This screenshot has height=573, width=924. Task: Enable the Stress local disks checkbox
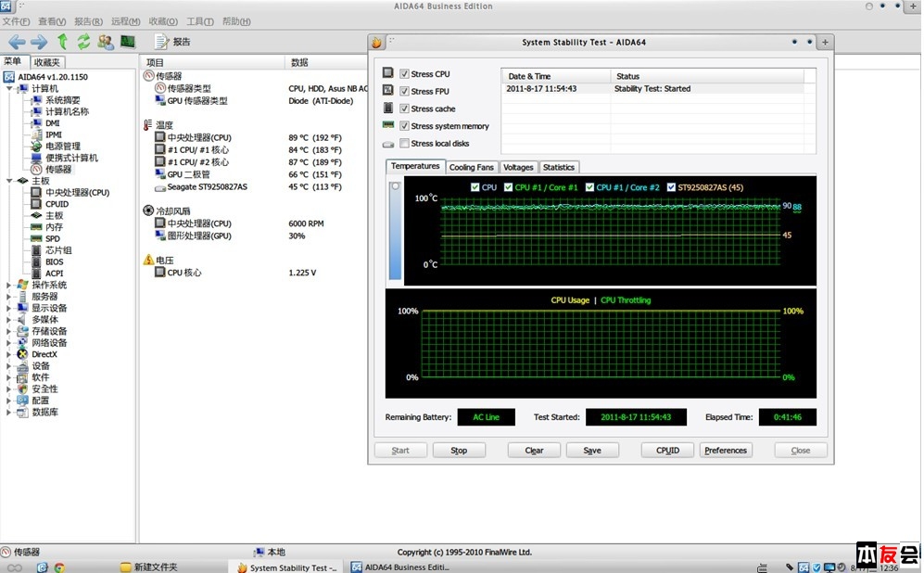tap(404, 144)
